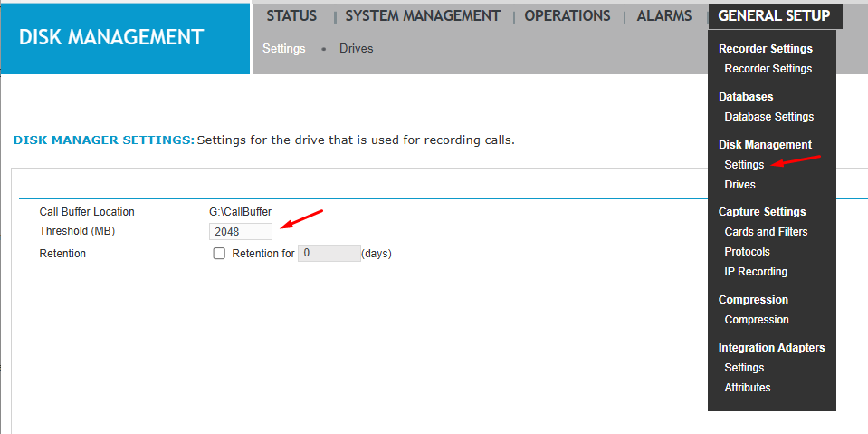This screenshot has width=868, height=434.
Task: Open Recorder Settings link in dropdown
Action: click(x=768, y=69)
